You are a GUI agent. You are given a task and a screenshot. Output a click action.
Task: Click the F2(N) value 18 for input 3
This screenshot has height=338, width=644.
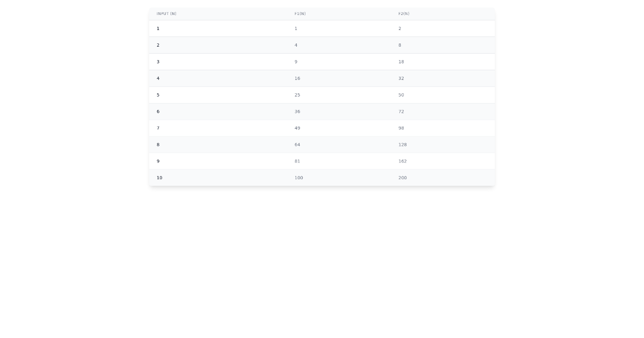coord(401,62)
